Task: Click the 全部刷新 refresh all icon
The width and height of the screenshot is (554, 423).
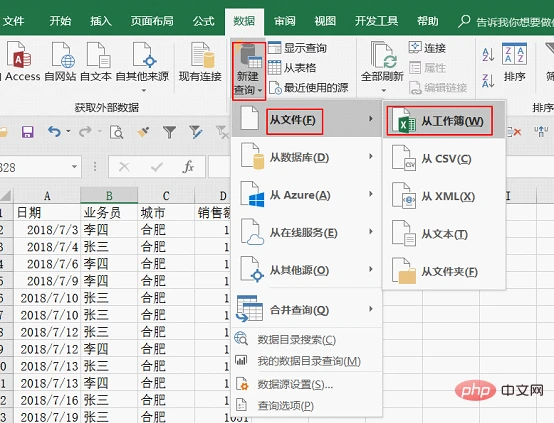Action: point(383,55)
